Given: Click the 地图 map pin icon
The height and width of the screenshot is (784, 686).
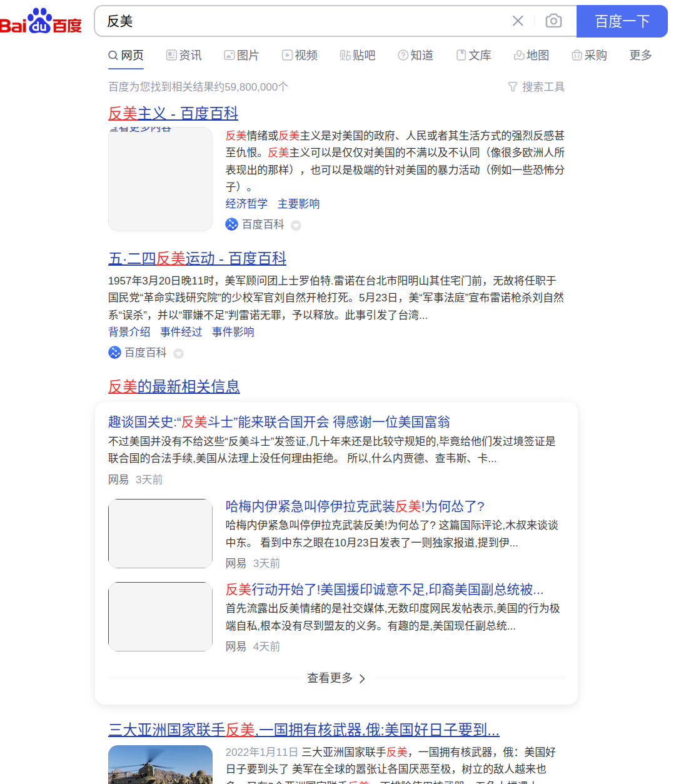Looking at the screenshot, I should click(519, 56).
